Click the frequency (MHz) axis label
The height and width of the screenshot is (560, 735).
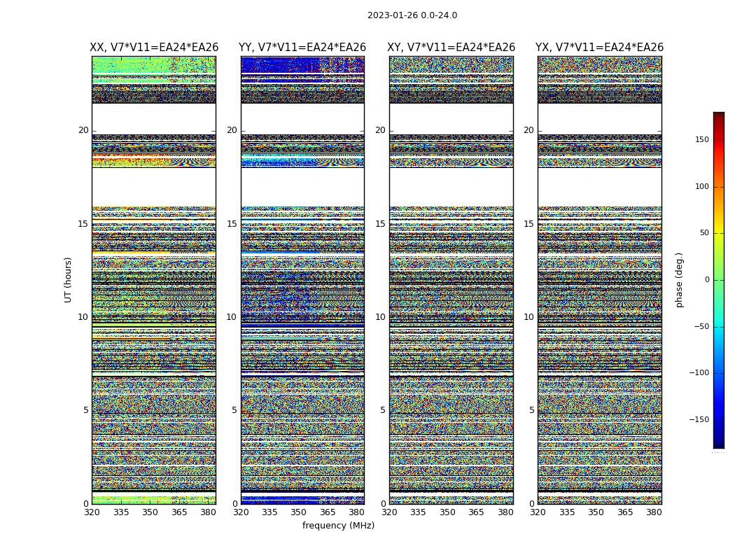point(338,525)
